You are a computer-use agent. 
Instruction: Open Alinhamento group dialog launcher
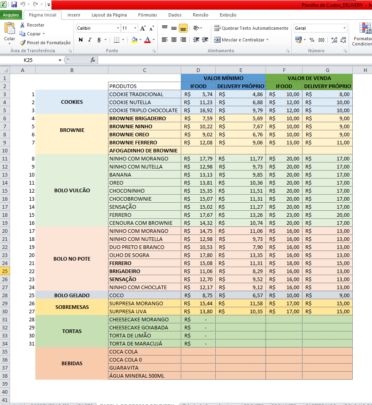288,51
